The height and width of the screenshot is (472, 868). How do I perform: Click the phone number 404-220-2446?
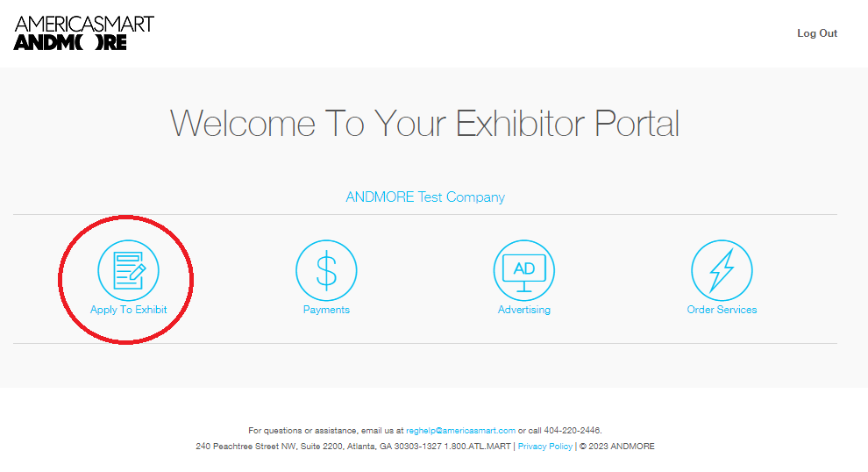tap(572, 431)
